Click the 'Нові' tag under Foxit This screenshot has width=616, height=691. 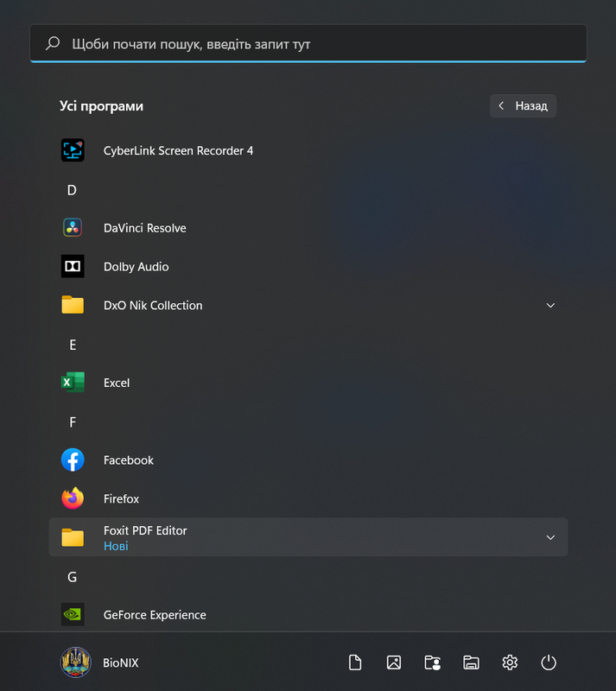(116, 546)
